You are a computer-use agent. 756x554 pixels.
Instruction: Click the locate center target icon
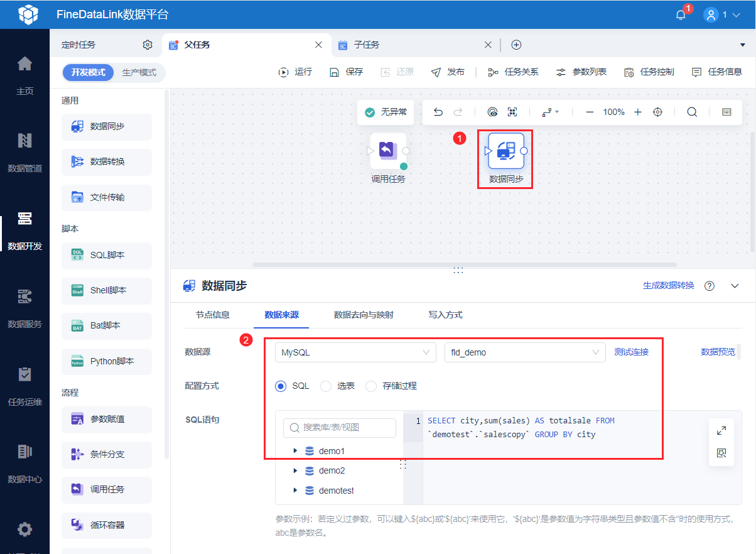(658, 112)
